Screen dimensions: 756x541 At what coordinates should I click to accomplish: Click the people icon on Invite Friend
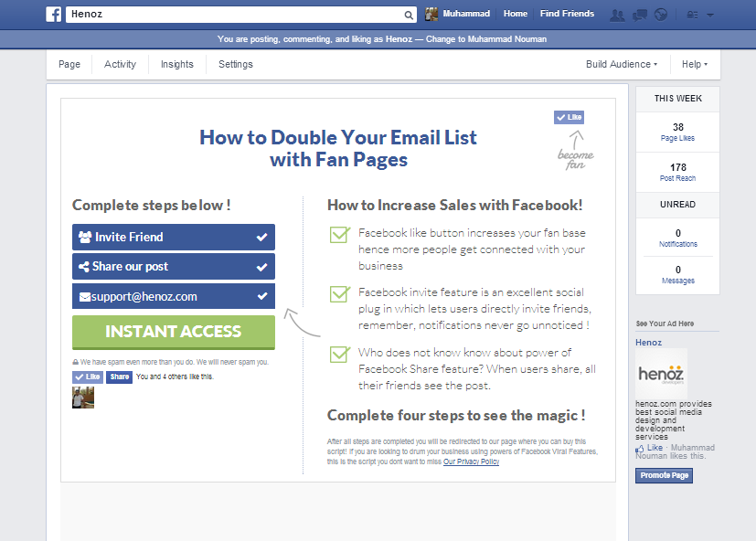click(x=85, y=238)
